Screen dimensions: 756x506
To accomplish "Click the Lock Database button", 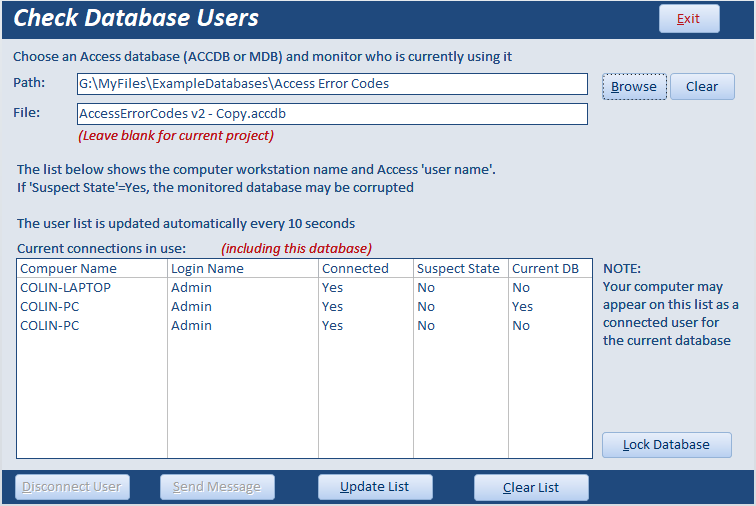I will click(x=667, y=445).
